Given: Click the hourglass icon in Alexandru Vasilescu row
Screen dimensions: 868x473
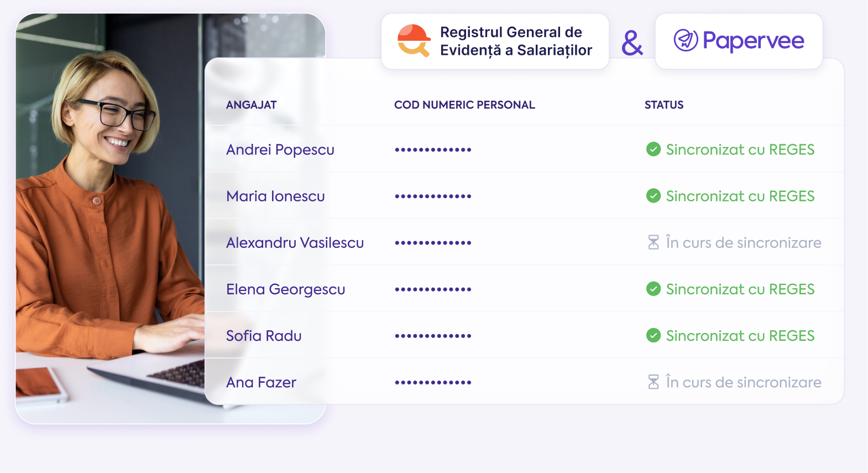Looking at the screenshot, I should [653, 242].
